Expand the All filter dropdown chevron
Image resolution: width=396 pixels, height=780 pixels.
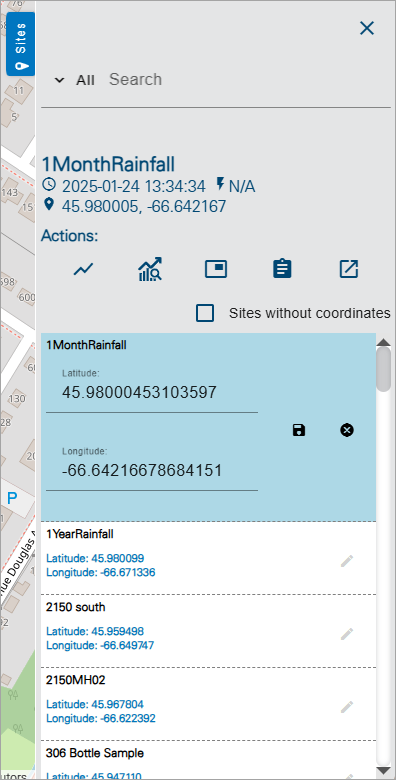pyautogui.click(x=60, y=80)
